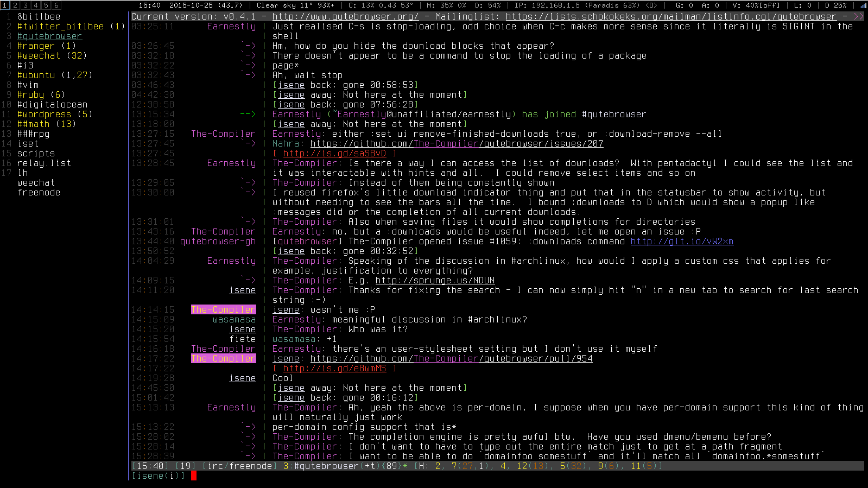Open the qutebrowser.org homepage link

coord(345,16)
